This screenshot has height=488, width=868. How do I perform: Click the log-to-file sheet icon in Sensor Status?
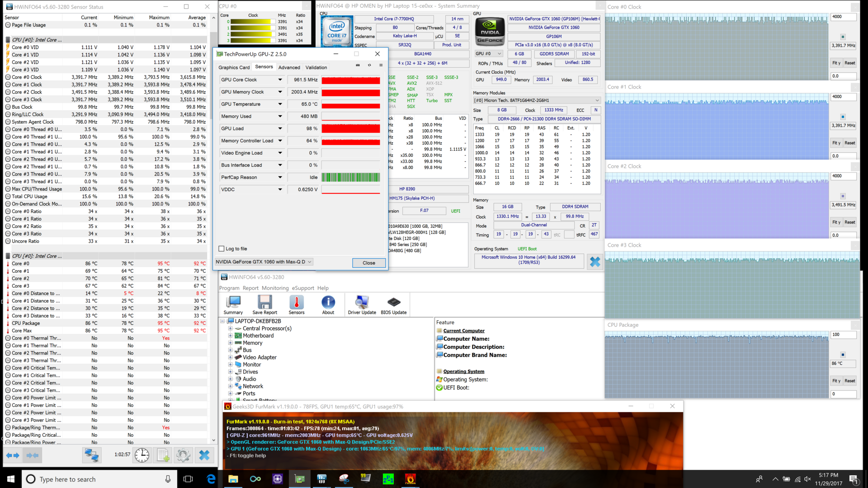point(163,455)
